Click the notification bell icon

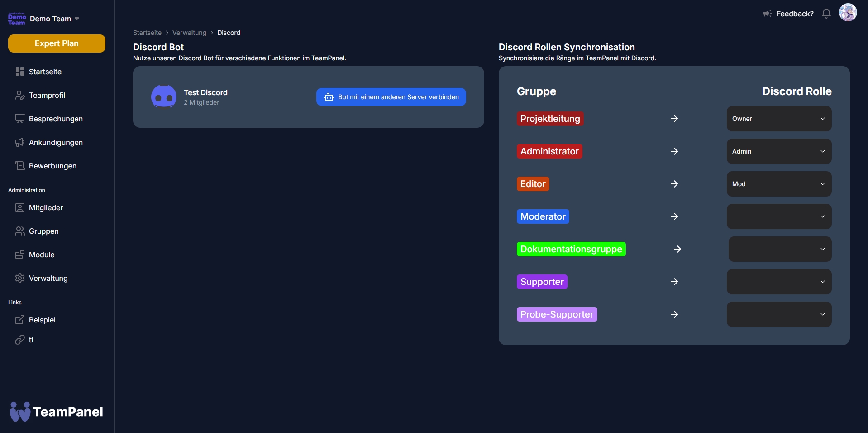coord(826,14)
